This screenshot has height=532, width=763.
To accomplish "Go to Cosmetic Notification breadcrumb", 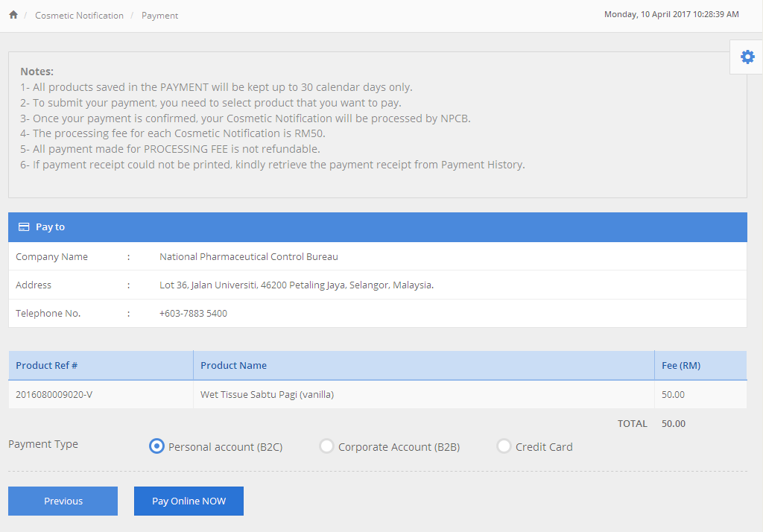I will click(79, 16).
